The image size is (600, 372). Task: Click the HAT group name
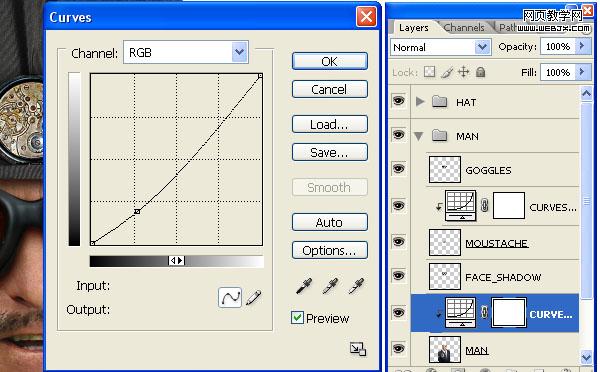pyautogui.click(x=466, y=102)
